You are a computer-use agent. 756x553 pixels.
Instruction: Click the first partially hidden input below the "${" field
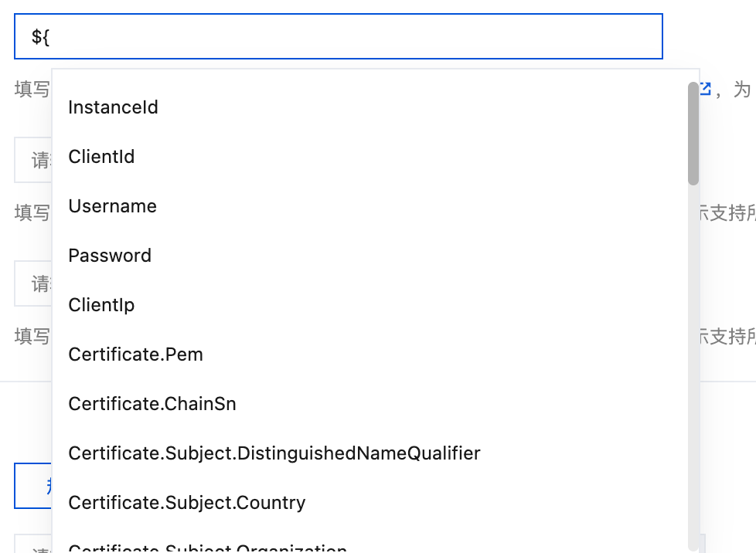coord(33,160)
